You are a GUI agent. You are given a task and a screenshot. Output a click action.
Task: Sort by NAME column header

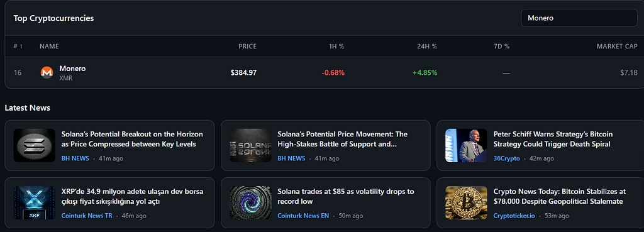coord(49,47)
